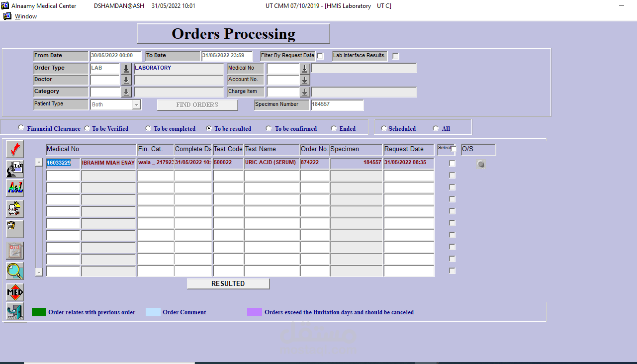Select Financial Clearance radio button

(21, 128)
